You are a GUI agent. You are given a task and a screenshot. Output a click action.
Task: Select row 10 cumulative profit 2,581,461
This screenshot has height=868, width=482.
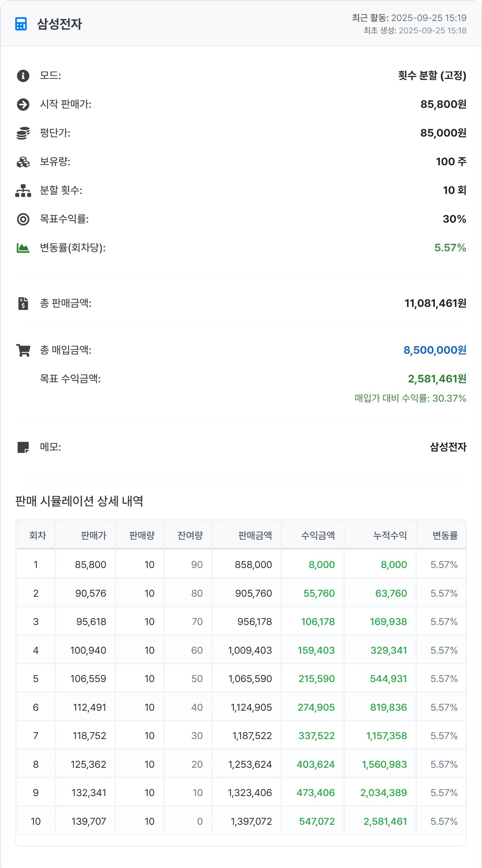pos(385,822)
